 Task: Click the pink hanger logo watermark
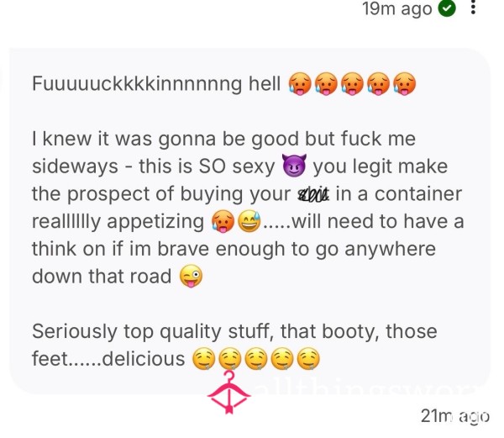tap(228, 393)
